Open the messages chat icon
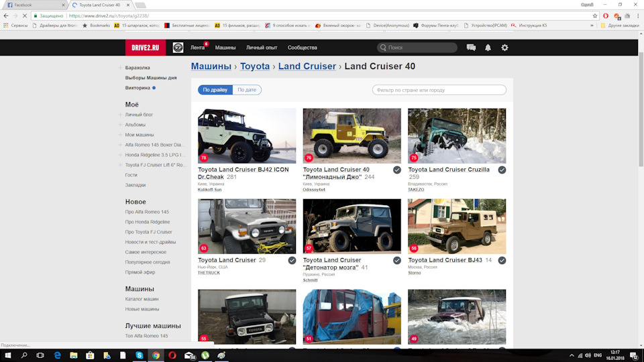This screenshot has width=644, height=362. pos(471,48)
